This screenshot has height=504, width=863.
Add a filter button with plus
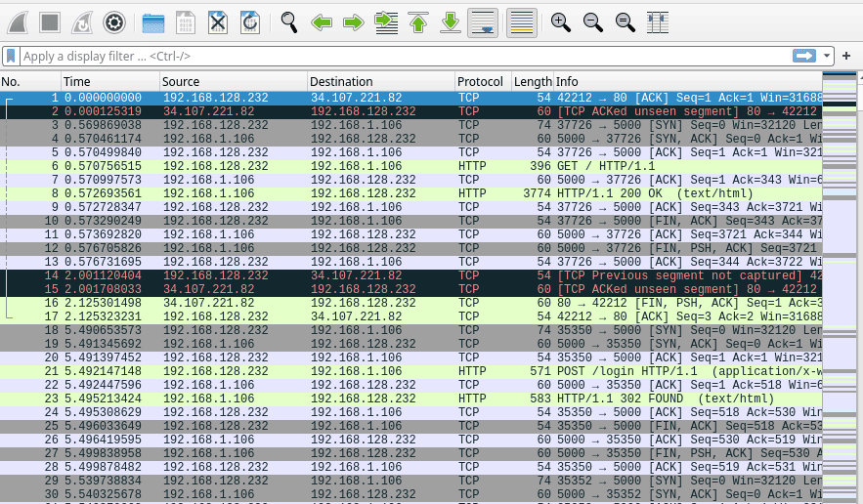pos(846,57)
